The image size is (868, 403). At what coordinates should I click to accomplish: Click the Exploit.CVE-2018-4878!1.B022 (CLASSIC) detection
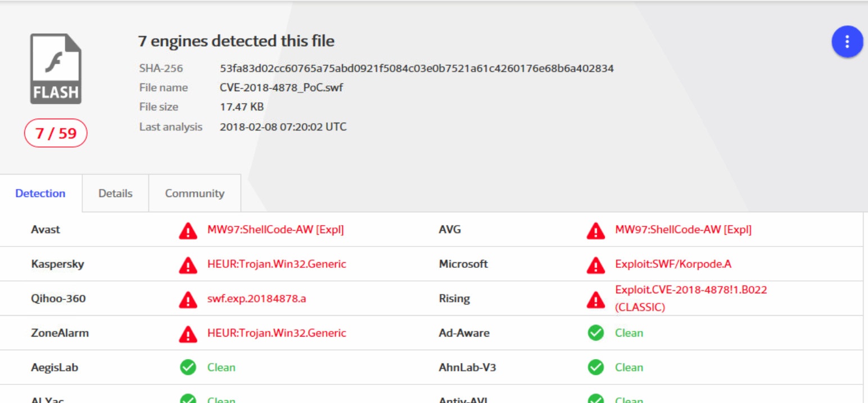coord(691,298)
